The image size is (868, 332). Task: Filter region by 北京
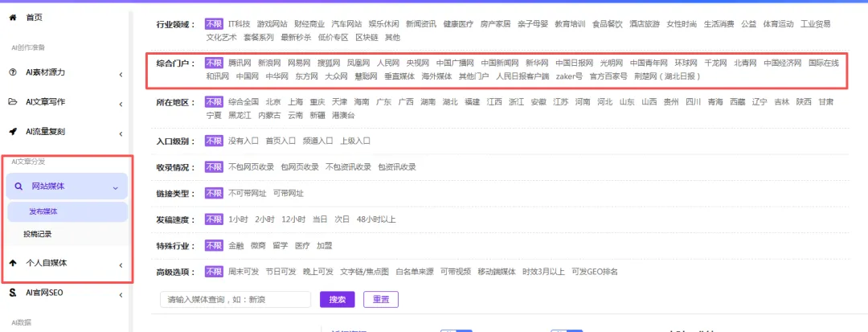273,102
